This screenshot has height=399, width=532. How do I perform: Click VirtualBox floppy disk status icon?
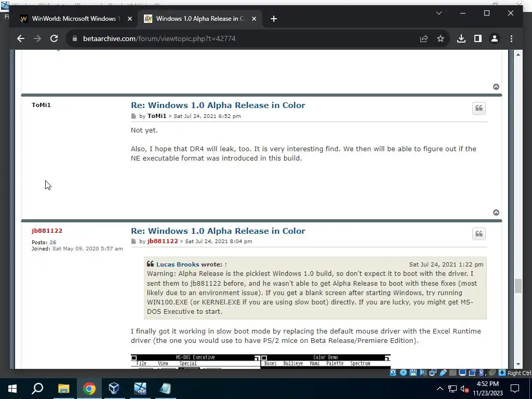413,373
